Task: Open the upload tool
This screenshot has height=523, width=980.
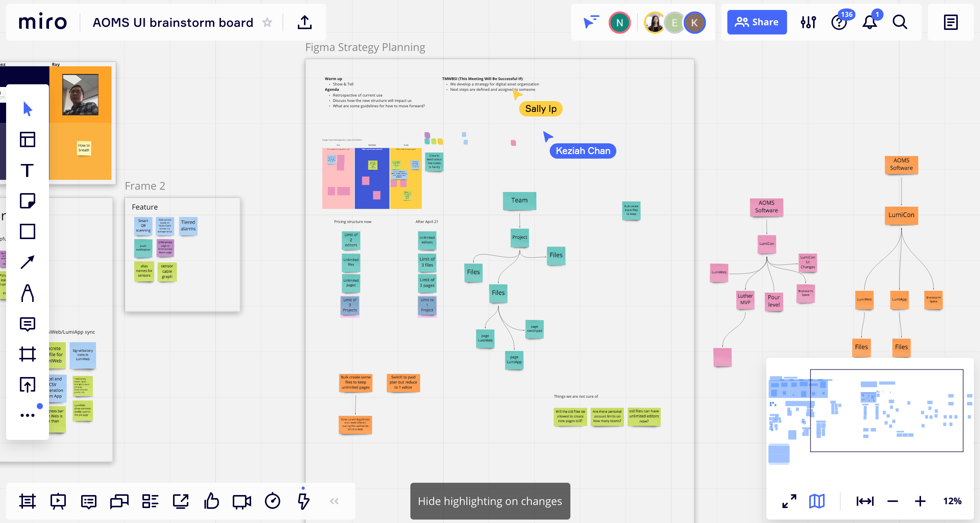Action: pyautogui.click(x=28, y=385)
